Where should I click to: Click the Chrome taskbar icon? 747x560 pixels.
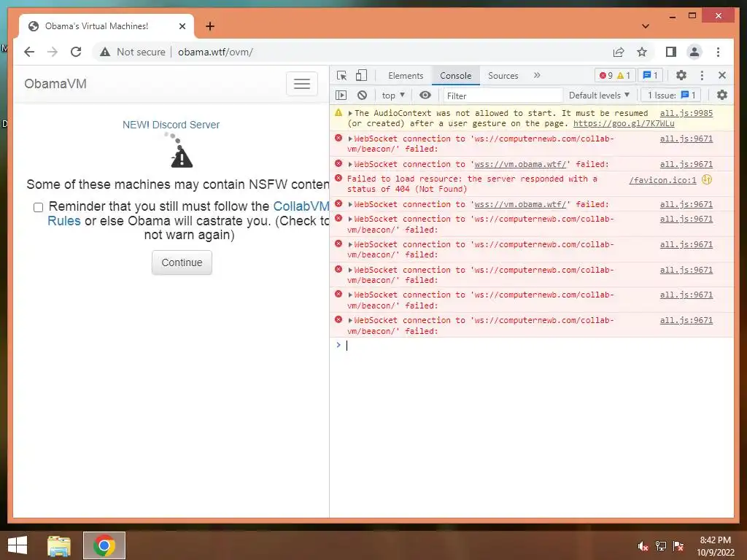pos(104,545)
